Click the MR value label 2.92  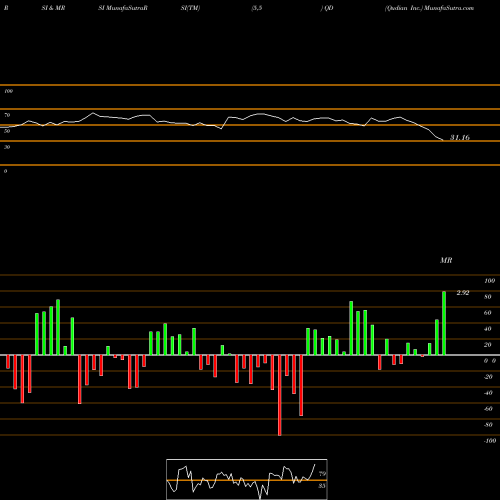[463, 293]
